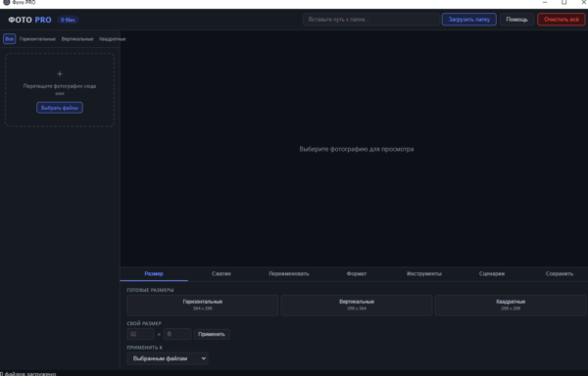Open the Помощь help button

pyautogui.click(x=516, y=20)
